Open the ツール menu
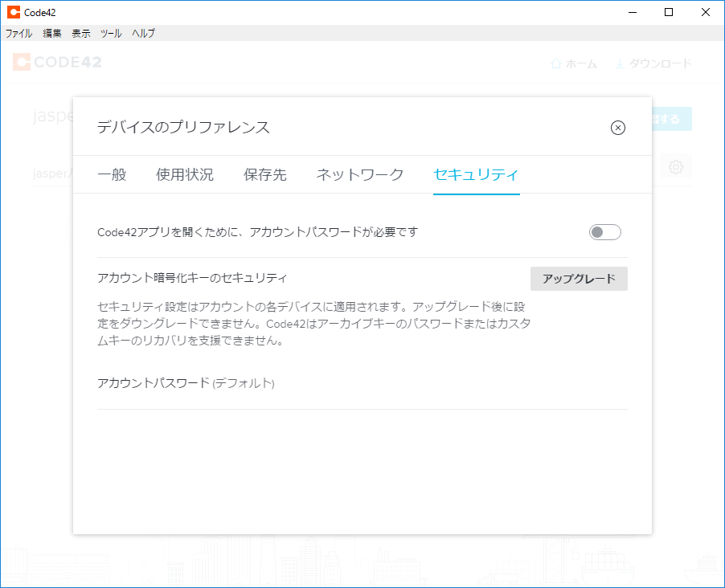The image size is (725, 588). (111, 33)
